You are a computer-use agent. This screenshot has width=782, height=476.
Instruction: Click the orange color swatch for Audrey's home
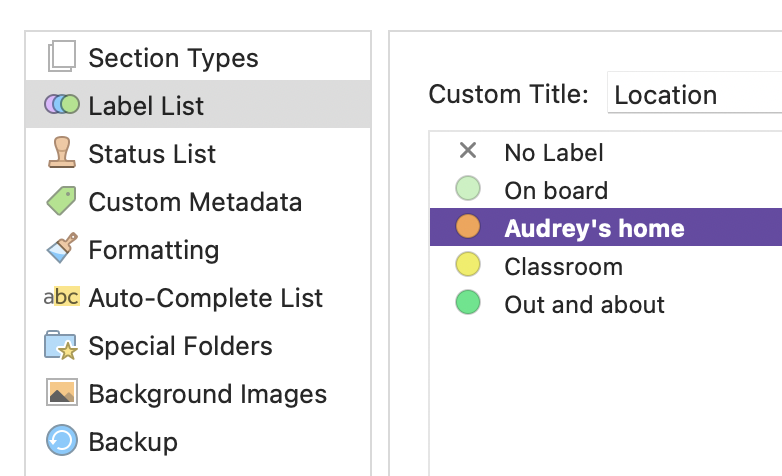468,227
